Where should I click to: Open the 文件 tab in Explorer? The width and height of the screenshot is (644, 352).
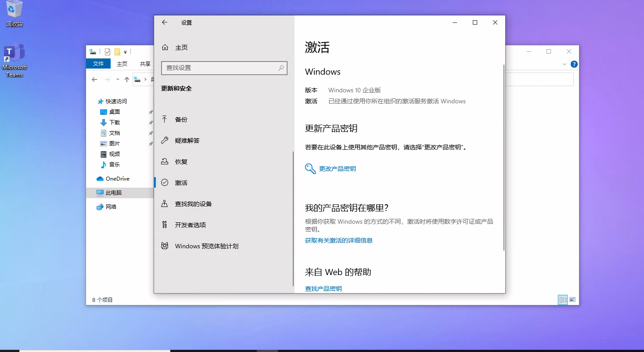[x=98, y=64]
